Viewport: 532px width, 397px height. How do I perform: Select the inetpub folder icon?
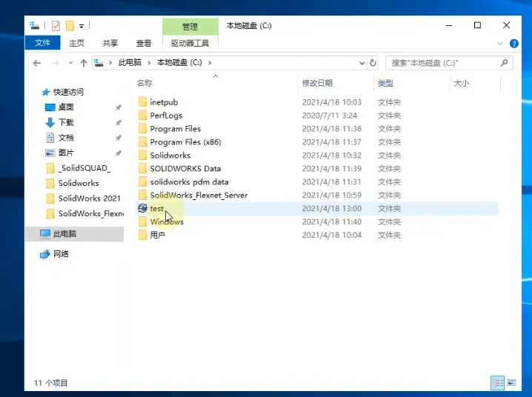142,101
